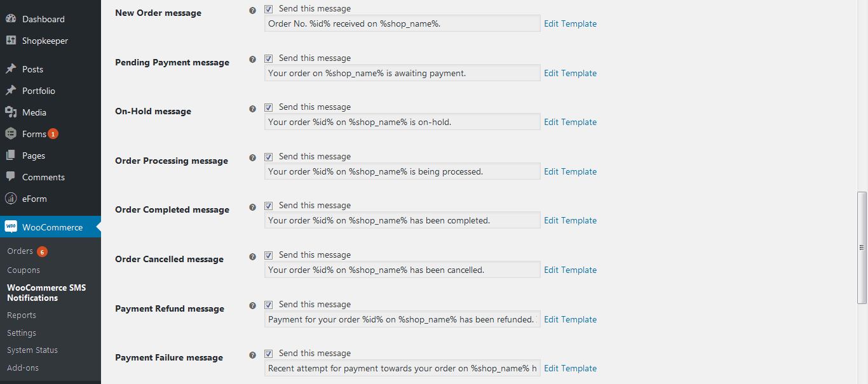Click the Forms icon in sidebar
Screen dimensions: 868x384
tap(11, 134)
